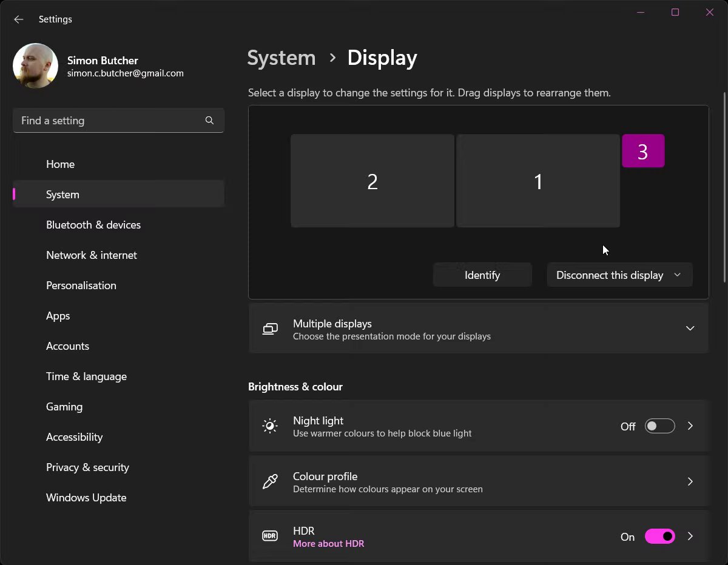Screen dimensions: 728x565
Task: Click the user profile avatar picture
Action: pos(35,66)
